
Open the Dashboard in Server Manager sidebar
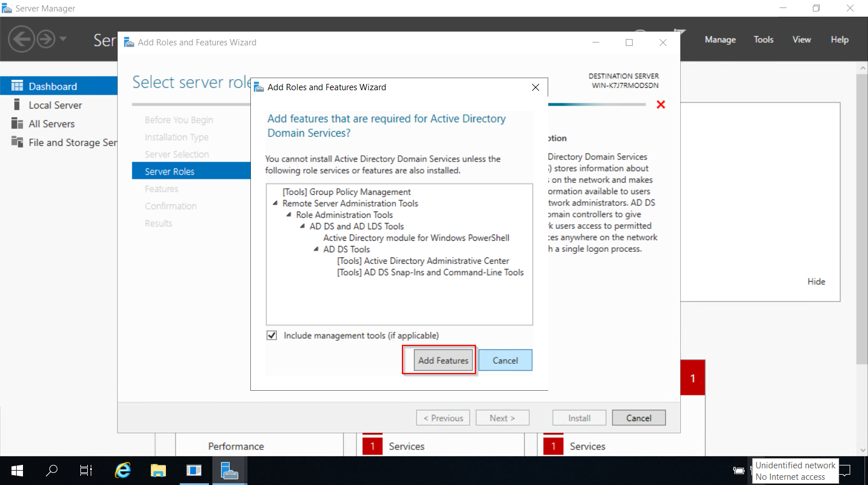tap(52, 86)
